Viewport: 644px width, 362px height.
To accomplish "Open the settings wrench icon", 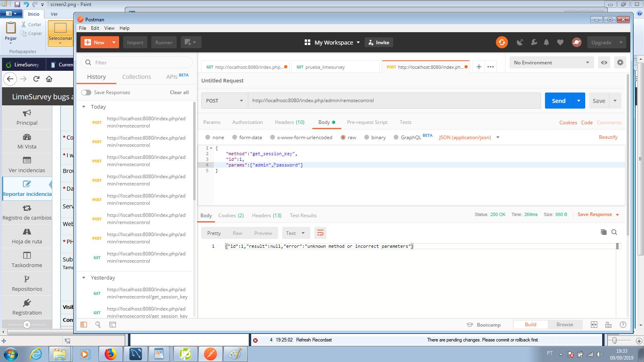I will 534,42.
